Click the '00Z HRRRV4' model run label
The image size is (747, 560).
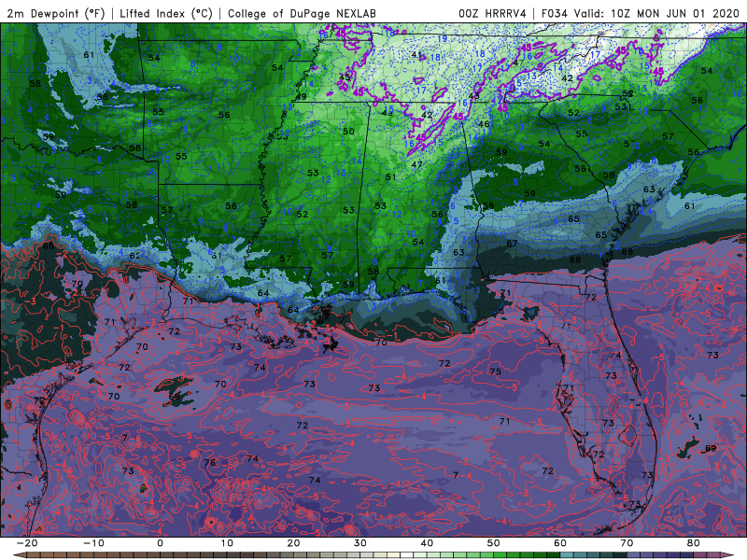click(492, 13)
